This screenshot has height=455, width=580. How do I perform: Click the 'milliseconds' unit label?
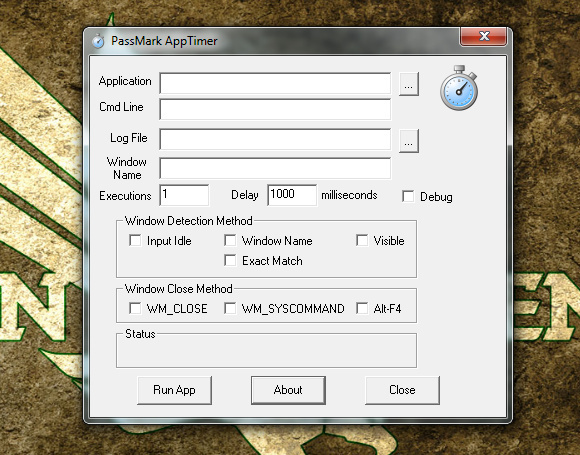(349, 195)
